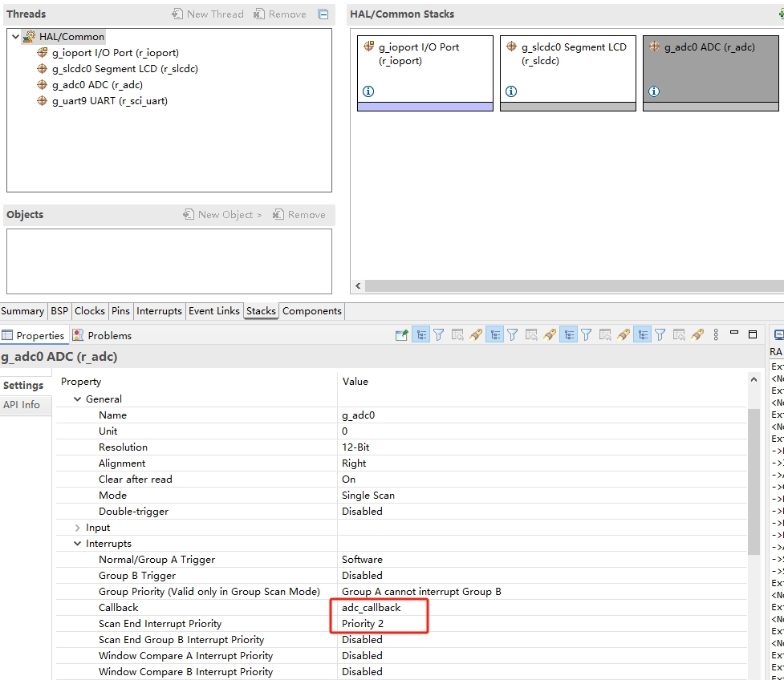Click the Stacks pane horizontal scrollbar

click(574, 285)
